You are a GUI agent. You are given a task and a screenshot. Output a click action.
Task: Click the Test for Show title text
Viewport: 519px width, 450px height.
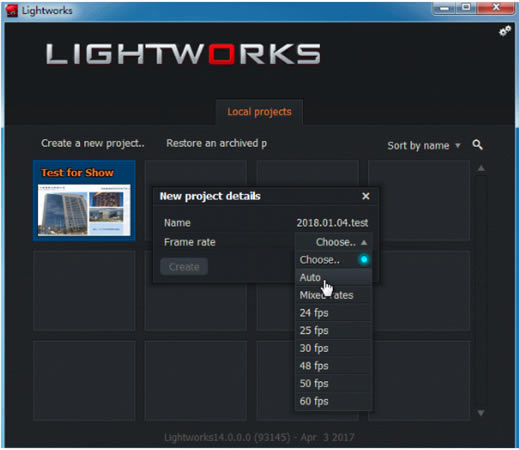click(77, 173)
